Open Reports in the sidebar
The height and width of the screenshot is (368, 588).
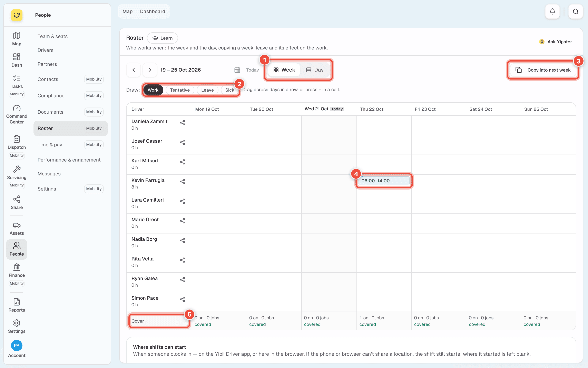pyautogui.click(x=17, y=305)
